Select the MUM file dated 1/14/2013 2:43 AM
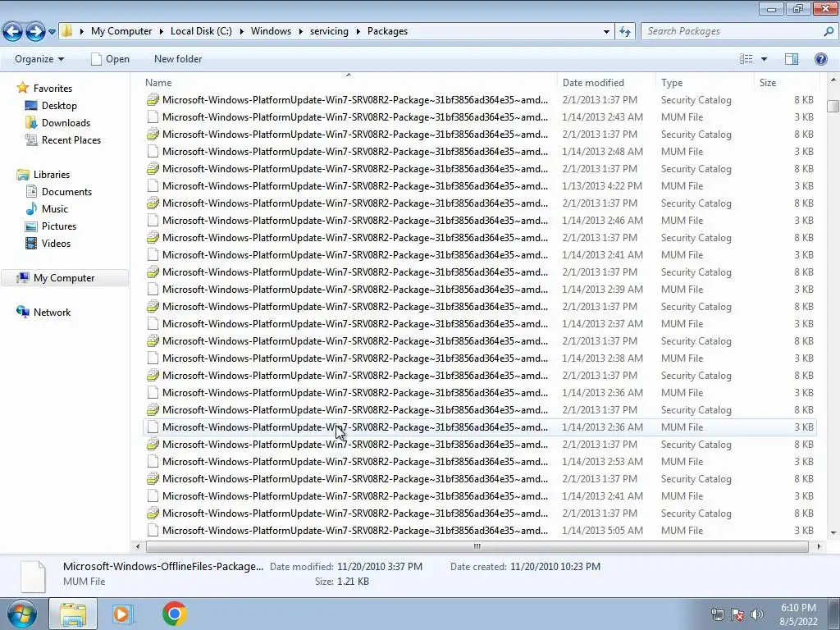This screenshot has height=630, width=840. [479, 117]
